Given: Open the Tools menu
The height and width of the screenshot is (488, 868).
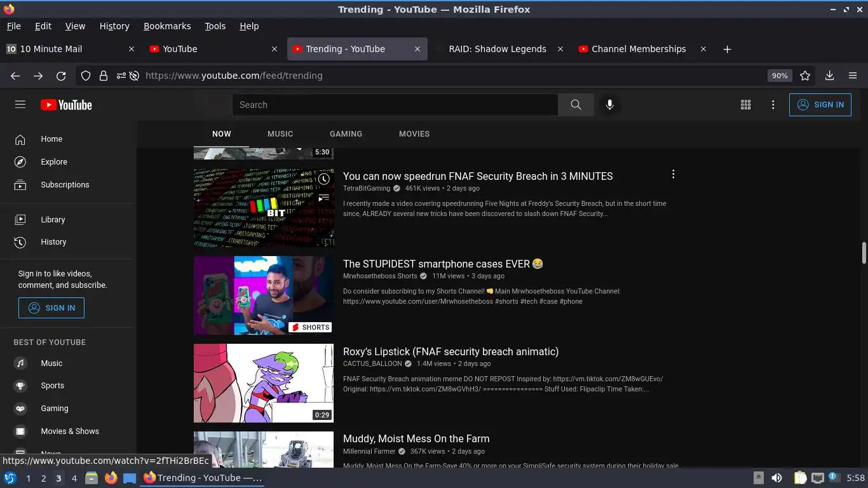Looking at the screenshot, I should coord(215,26).
